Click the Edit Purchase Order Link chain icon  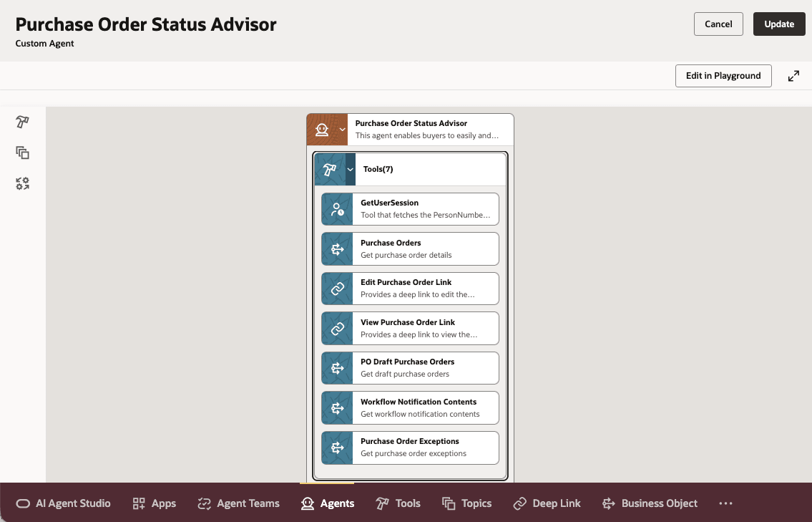tap(337, 288)
